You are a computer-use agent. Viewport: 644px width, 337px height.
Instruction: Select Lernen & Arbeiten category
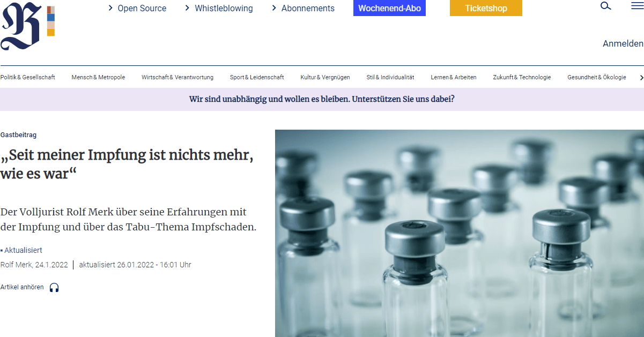tap(454, 77)
